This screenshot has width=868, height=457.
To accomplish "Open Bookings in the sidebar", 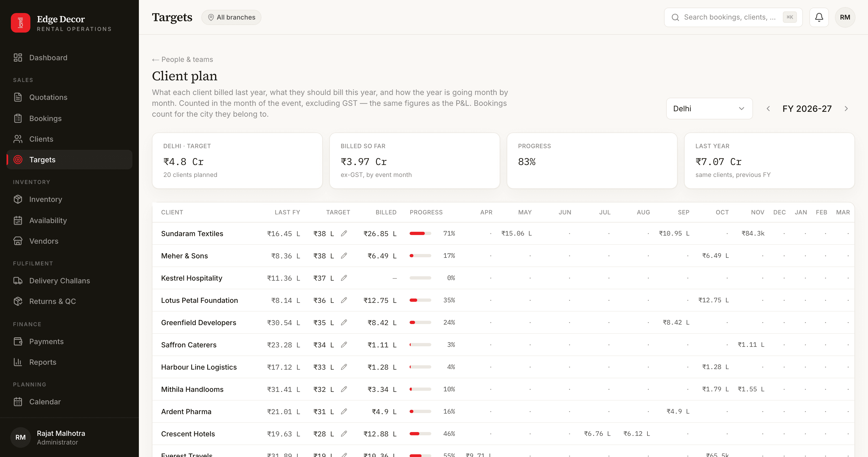I will 69,118.
